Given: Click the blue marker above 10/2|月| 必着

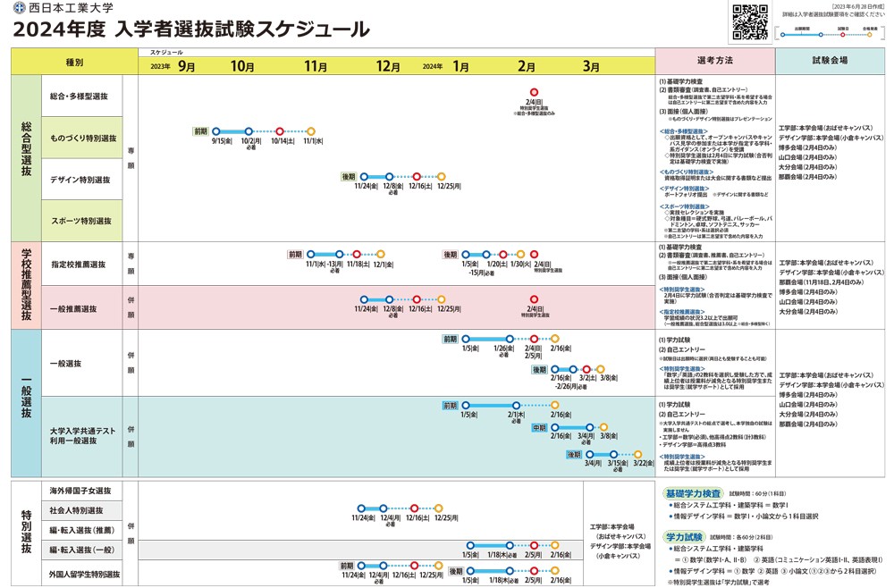Looking at the screenshot, I should click(x=249, y=131).
